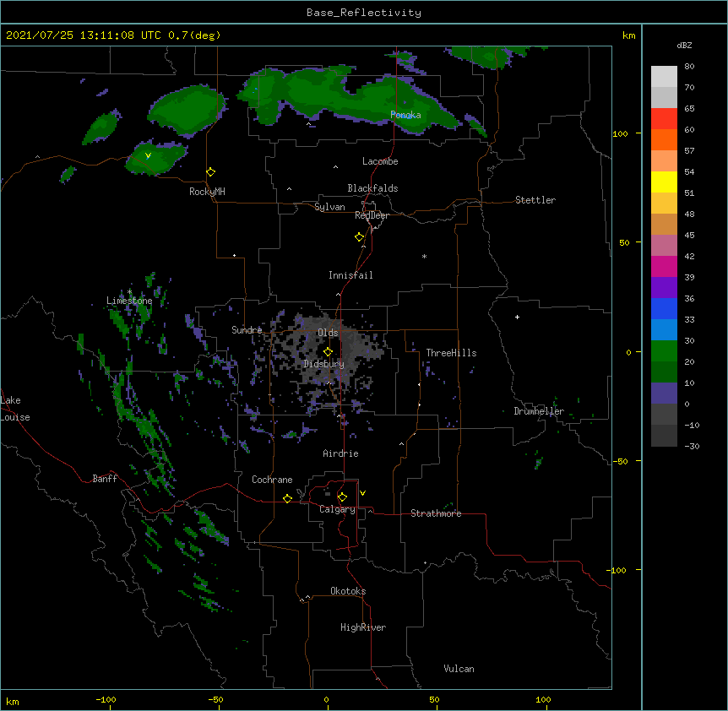The height and width of the screenshot is (711, 728).
Task: Click the Lake Louise label
Action: pyautogui.click(x=15, y=409)
